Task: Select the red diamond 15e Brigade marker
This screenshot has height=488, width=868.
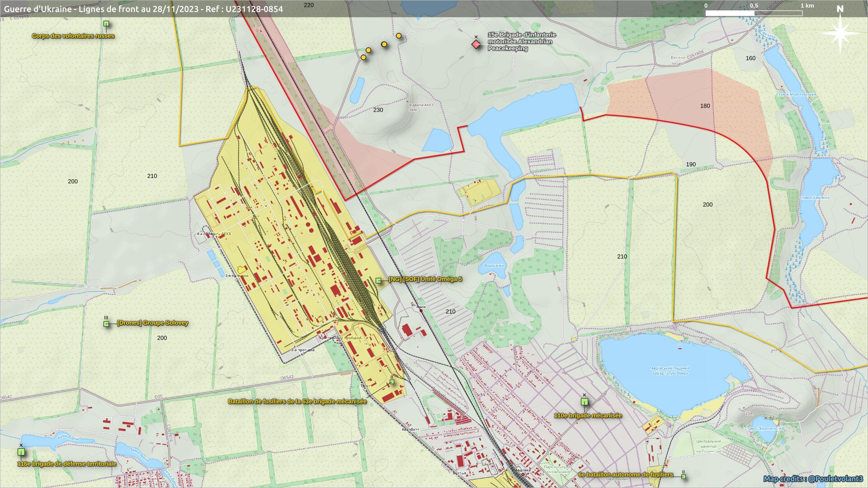Action: [476, 44]
